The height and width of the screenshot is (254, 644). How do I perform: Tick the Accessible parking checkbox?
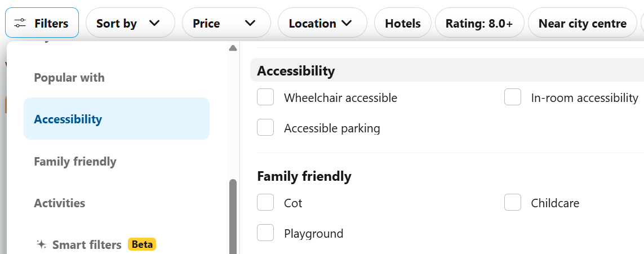(265, 128)
